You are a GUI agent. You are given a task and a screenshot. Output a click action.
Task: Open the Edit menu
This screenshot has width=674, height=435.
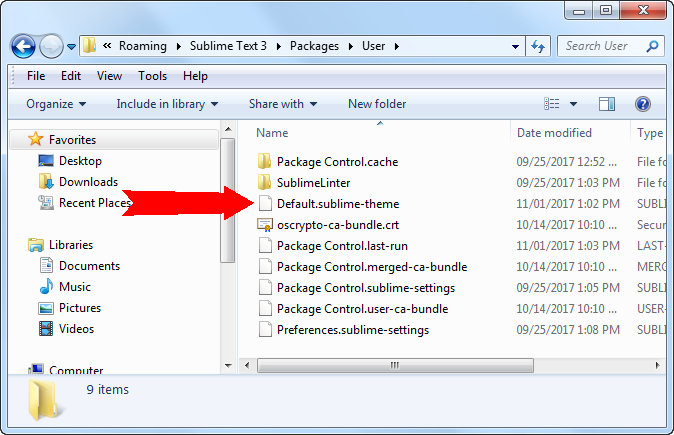(71, 76)
